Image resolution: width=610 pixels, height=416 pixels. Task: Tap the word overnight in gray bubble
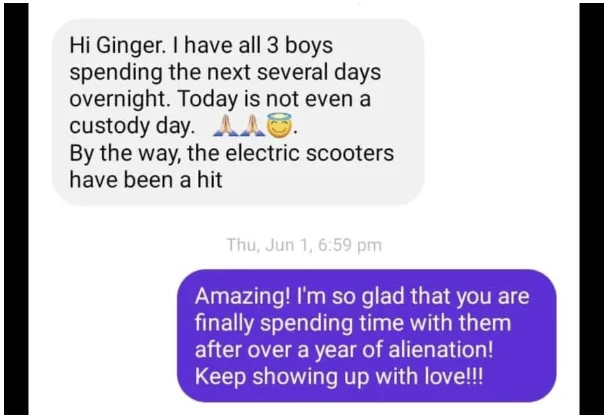pyautogui.click(x=119, y=99)
